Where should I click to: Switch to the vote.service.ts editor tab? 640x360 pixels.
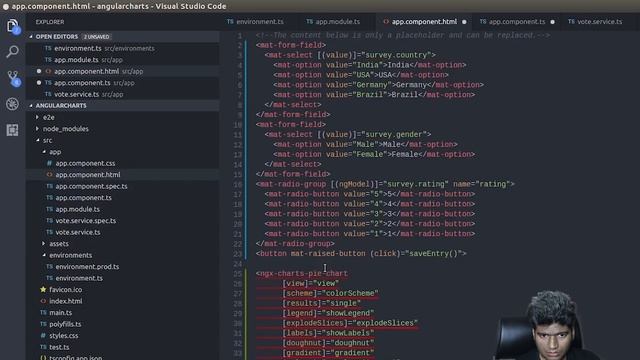click(595, 22)
